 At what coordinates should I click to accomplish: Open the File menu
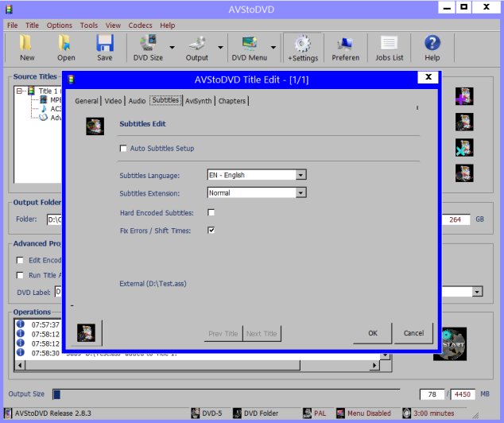pyautogui.click(x=12, y=25)
